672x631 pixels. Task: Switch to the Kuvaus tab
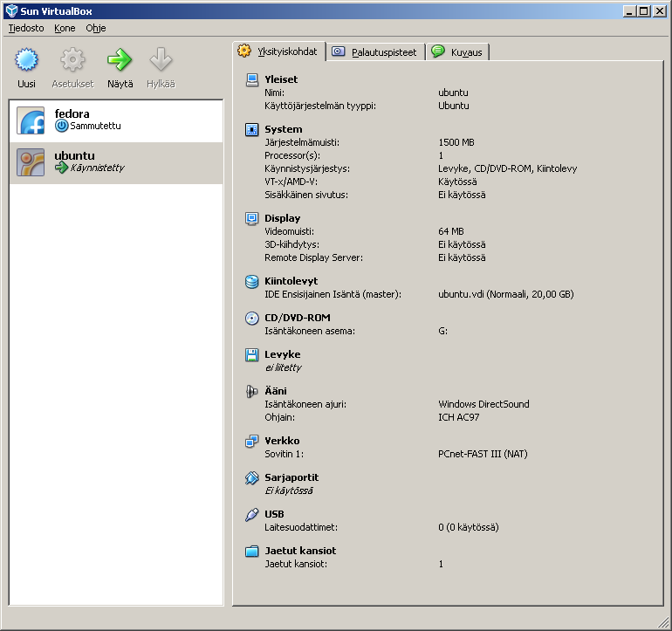pos(458,52)
